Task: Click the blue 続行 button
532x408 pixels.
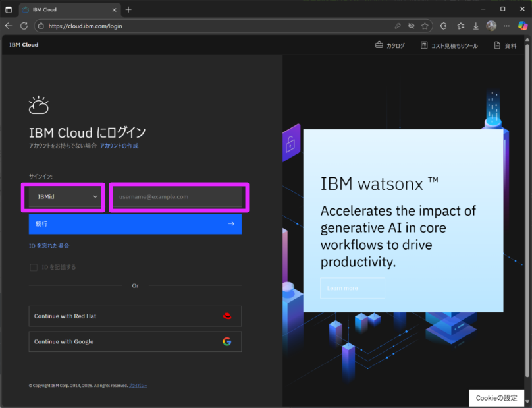Action: 135,224
